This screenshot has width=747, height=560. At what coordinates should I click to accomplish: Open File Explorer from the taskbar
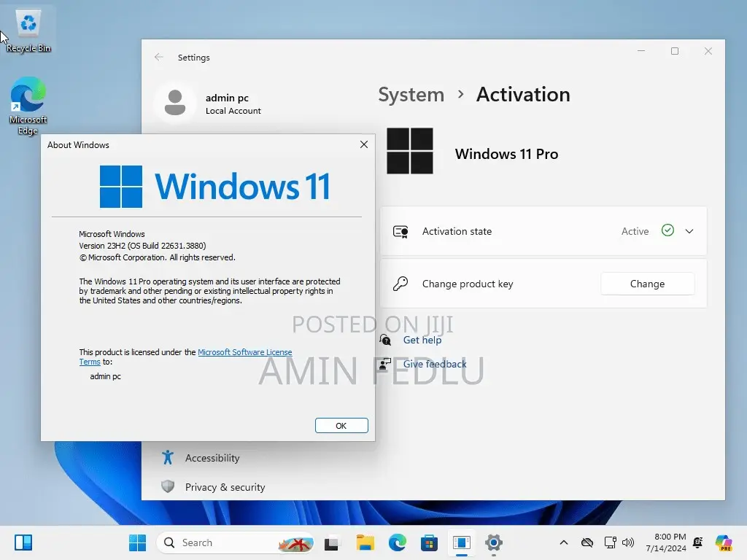coord(365,542)
